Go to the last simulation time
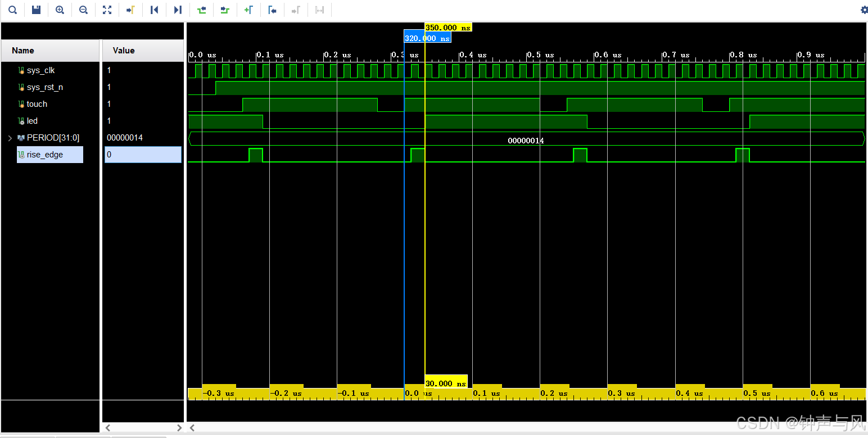 point(178,10)
